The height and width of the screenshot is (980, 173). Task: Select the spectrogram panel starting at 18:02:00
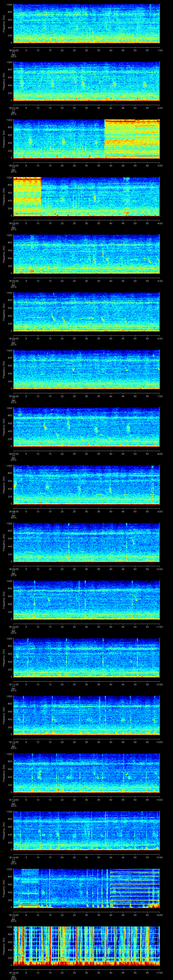point(86,139)
